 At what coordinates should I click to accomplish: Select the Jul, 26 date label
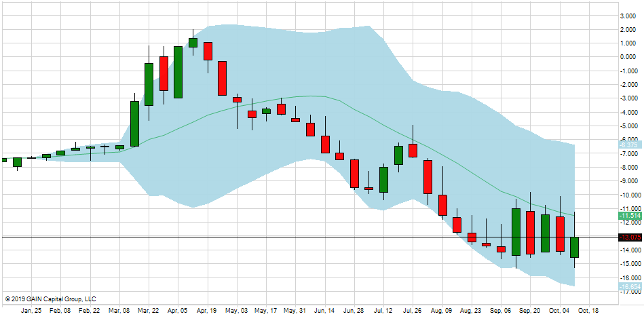(411, 311)
